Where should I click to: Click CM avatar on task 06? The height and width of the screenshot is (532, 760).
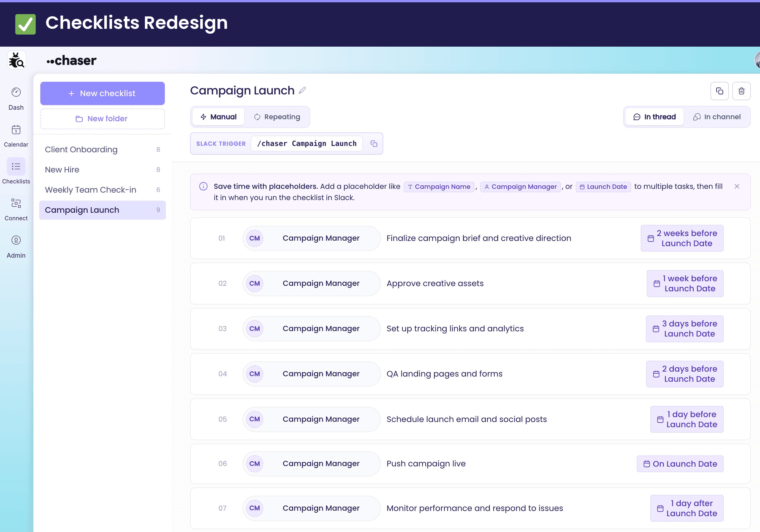[255, 463]
